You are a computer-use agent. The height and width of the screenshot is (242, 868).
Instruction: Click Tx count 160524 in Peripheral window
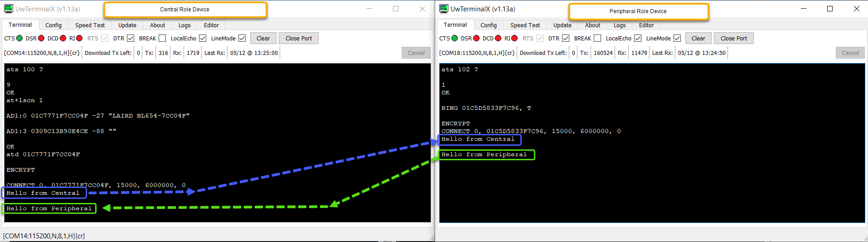point(603,53)
